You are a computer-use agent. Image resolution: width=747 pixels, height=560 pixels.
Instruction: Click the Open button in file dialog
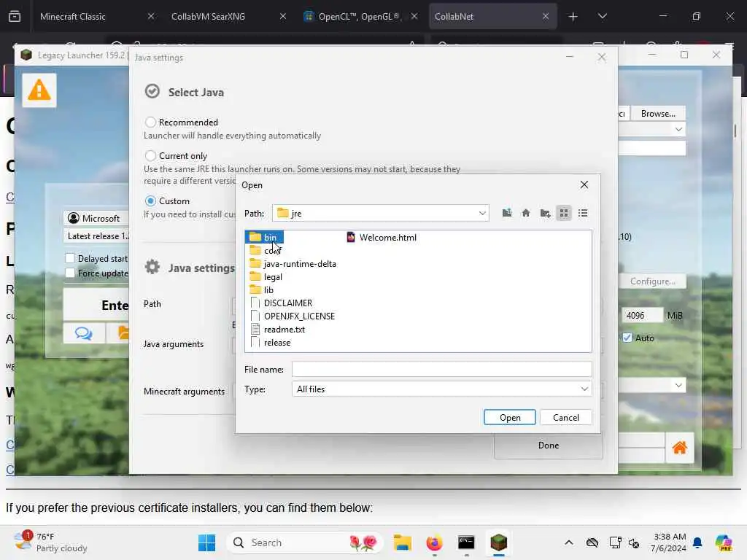[510, 417]
